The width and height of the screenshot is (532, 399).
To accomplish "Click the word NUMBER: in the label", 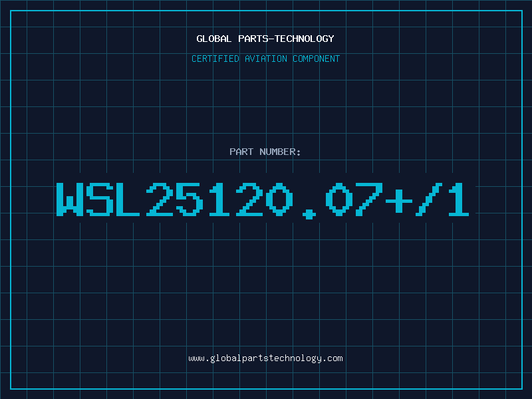I will tap(280, 152).
